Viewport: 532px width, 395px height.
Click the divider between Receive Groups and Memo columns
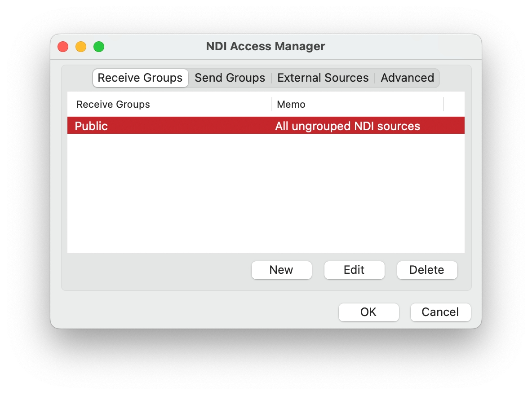[272, 104]
